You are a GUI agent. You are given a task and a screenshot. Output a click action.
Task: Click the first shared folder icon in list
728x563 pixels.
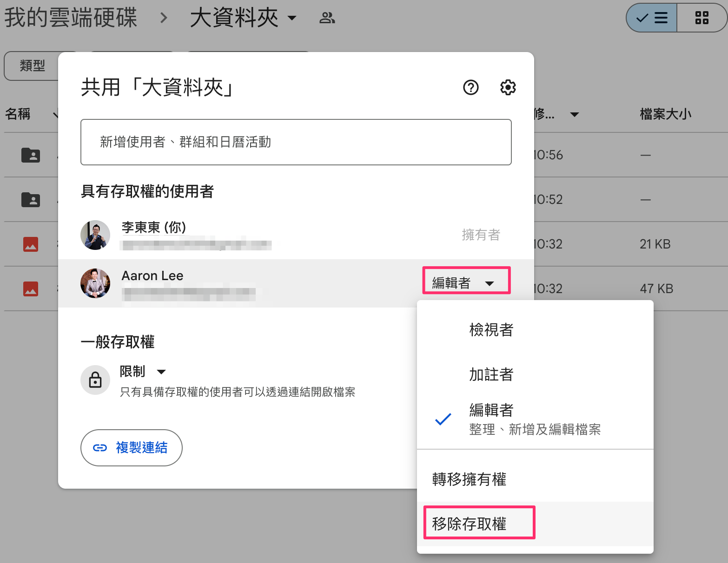(x=31, y=155)
